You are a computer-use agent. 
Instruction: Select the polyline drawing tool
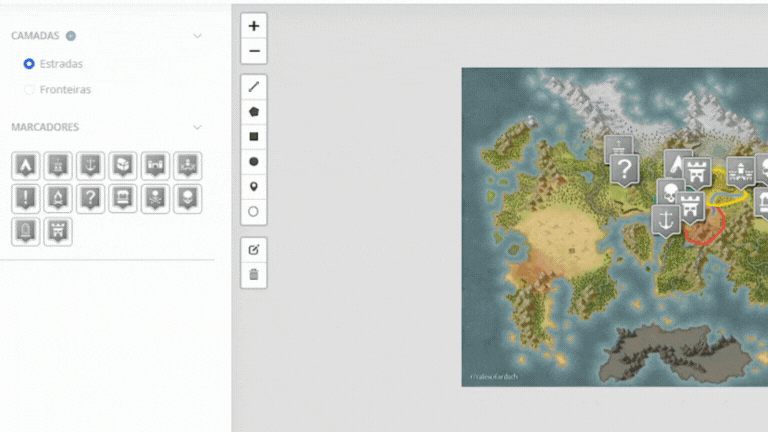(254, 87)
